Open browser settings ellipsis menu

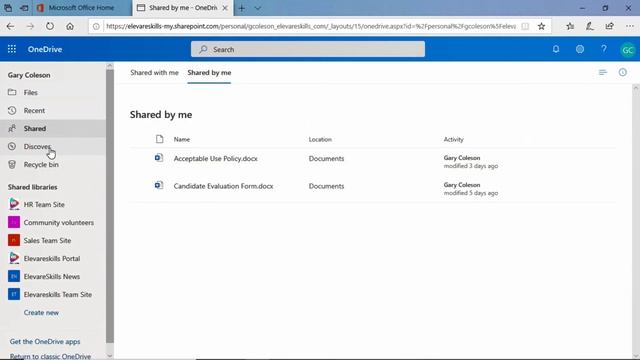[630, 26]
